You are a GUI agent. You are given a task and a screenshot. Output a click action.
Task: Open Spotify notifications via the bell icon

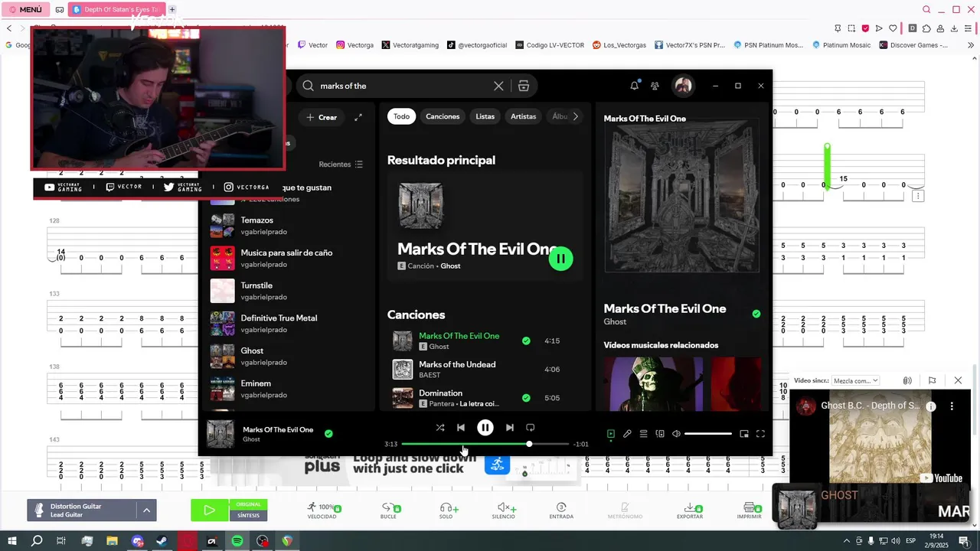(x=634, y=86)
